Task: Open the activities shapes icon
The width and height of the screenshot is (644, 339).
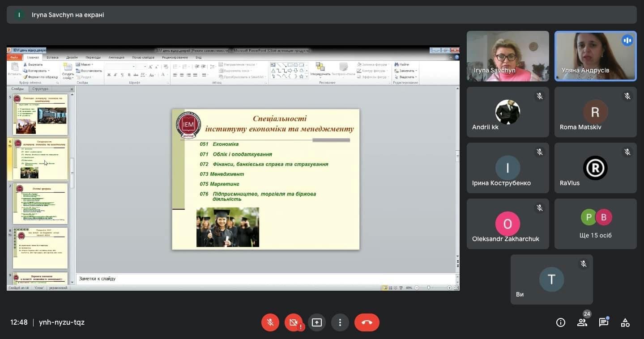Action: click(625, 322)
